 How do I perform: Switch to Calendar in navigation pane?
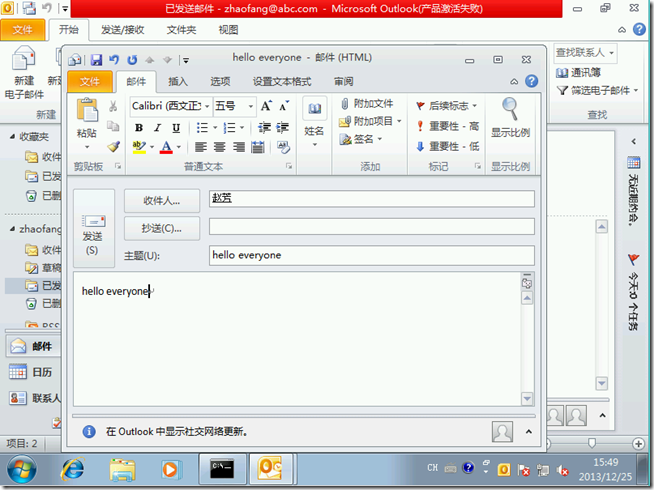(31, 372)
